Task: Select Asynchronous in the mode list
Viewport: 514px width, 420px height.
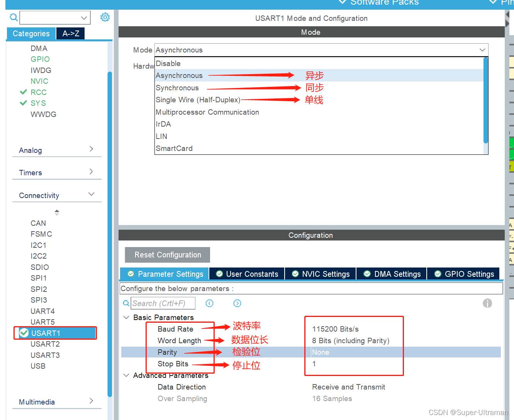Action: coord(319,75)
